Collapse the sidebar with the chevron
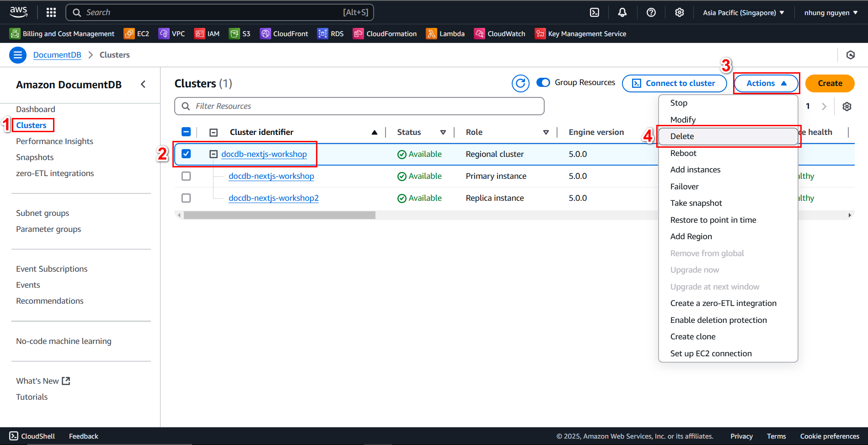The image size is (868, 445). [x=143, y=84]
